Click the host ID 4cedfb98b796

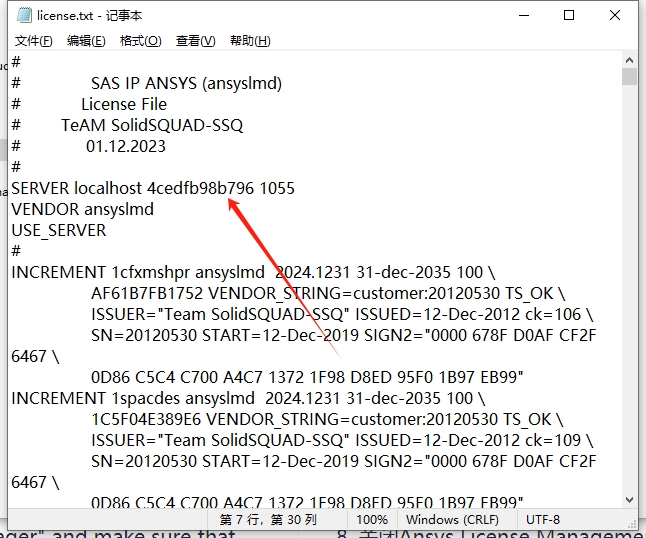(x=200, y=188)
